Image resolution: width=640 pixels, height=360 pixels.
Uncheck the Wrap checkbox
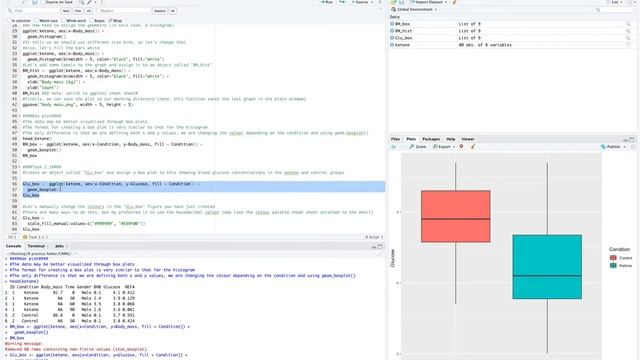tap(110, 20)
